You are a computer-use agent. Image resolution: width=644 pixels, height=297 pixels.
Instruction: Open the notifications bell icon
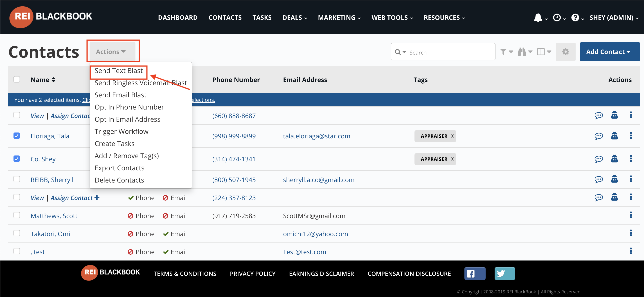[538, 18]
